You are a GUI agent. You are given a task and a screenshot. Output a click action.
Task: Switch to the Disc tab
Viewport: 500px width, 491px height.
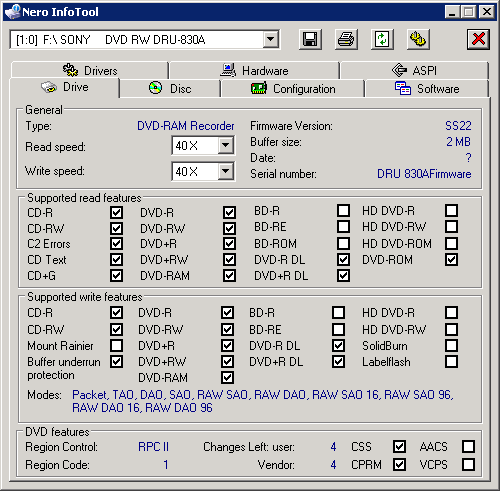point(170,89)
